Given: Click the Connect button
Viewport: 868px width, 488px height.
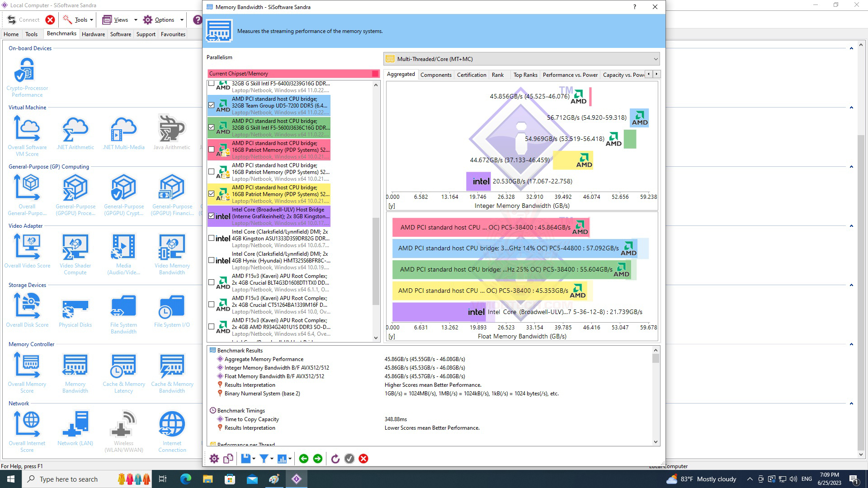Looking at the screenshot, I should [x=24, y=20].
